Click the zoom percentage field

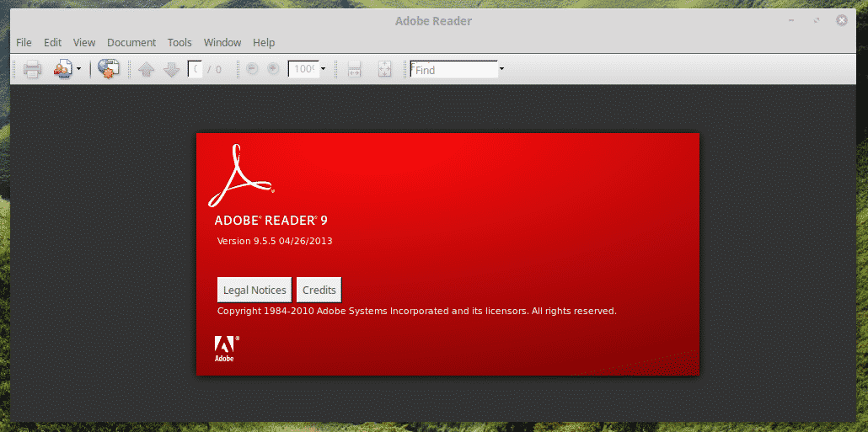pos(303,69)
